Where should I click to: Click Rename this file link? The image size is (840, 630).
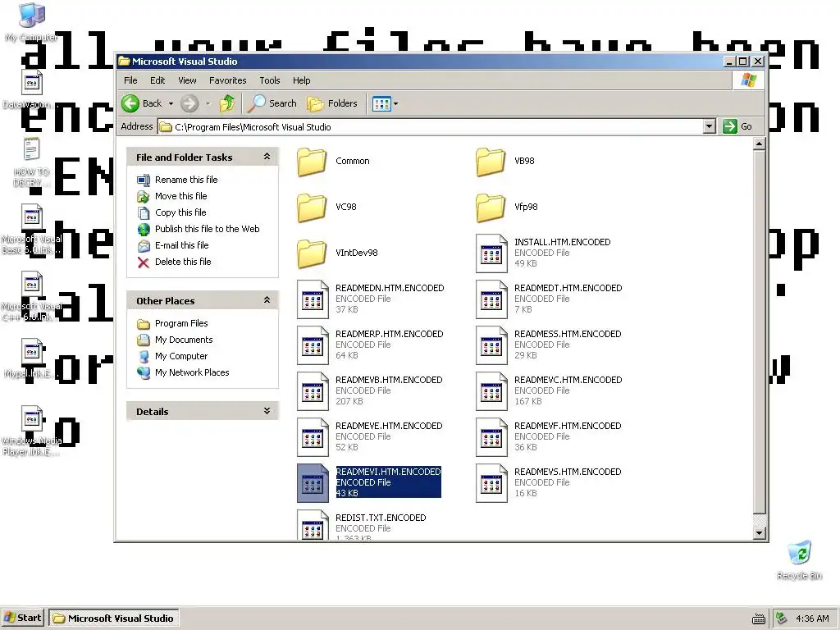pos(186,180)
